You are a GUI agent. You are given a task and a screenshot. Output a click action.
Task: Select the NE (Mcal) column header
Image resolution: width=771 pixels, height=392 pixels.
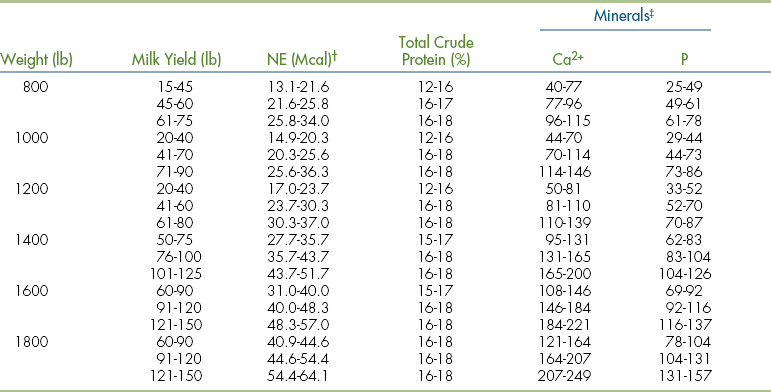pyautogui.click(x=301, y=59)
